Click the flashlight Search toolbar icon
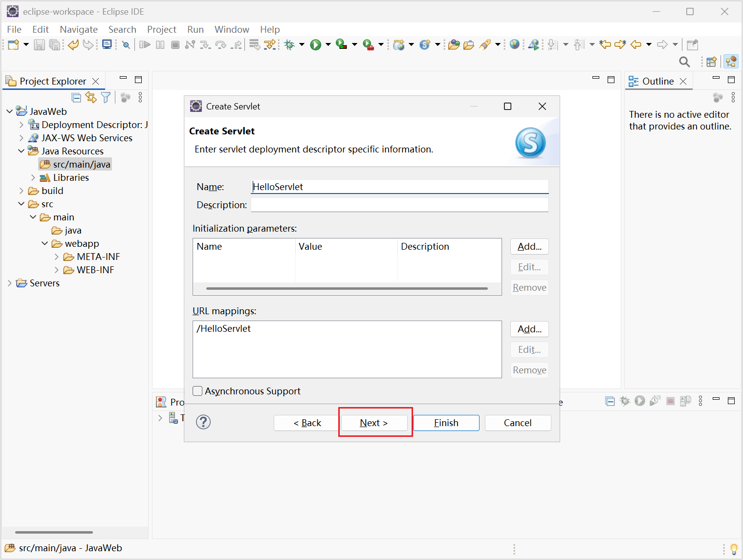This screenshot has width=743, height=560. coord(485,45)
